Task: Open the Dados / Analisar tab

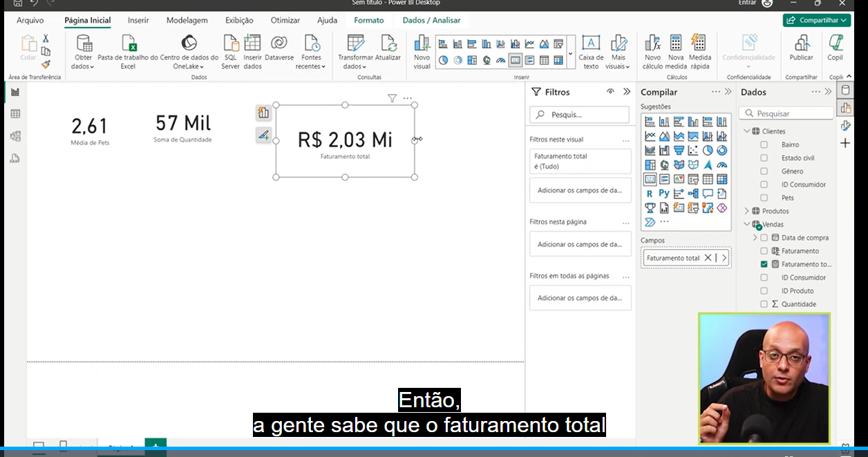Action: point(431,20)
